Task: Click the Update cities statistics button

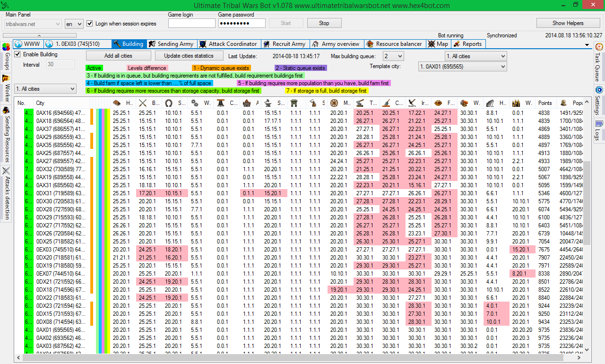Action: (x=189, y=56)
